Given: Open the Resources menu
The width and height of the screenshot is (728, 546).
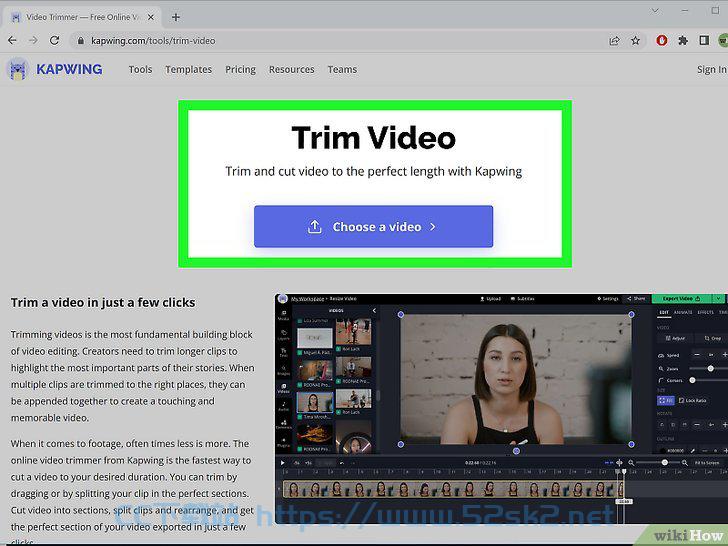Looking at the screenshot, I should [x=292, y=70].
